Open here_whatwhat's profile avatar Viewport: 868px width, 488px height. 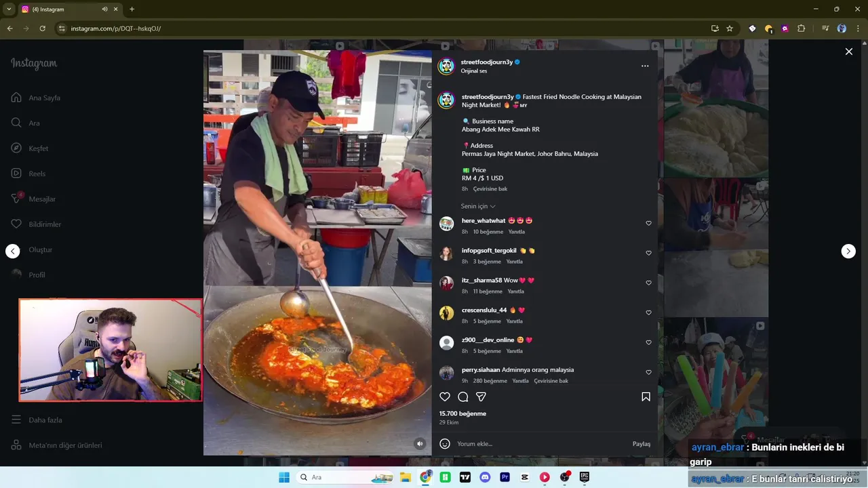[446, 224]
